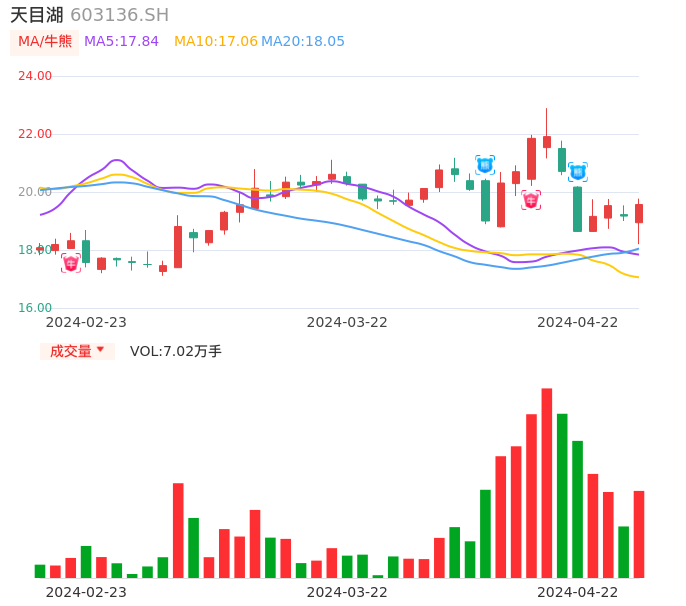Toggle the MA/牛熊 indicator button
The image size is (686, 606).
click(45, 42)
